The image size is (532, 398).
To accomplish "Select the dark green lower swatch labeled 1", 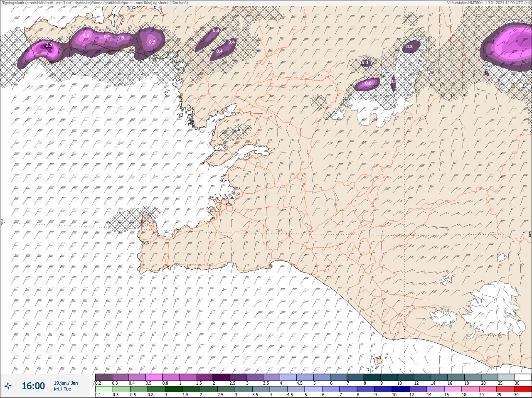I will (x=173, y=389).
